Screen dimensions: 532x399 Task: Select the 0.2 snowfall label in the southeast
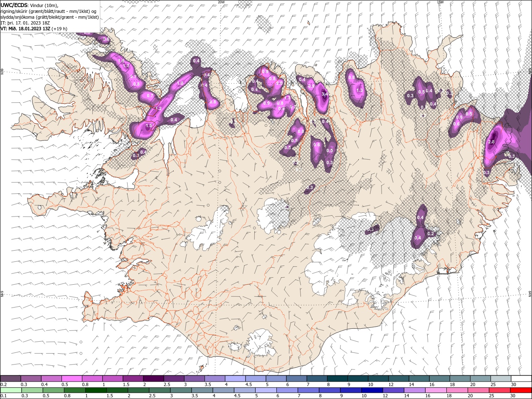click(431, 234)
